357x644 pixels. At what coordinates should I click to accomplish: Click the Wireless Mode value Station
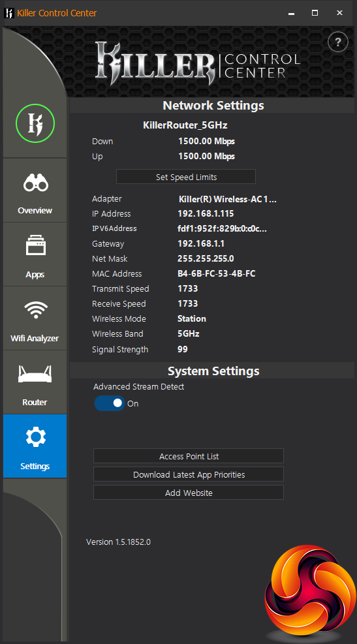[192, 318]
